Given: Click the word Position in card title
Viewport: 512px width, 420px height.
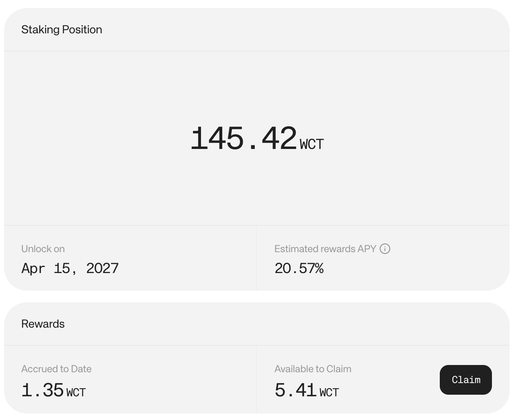Looking at the screenshot, I should (x=82, y=30).
